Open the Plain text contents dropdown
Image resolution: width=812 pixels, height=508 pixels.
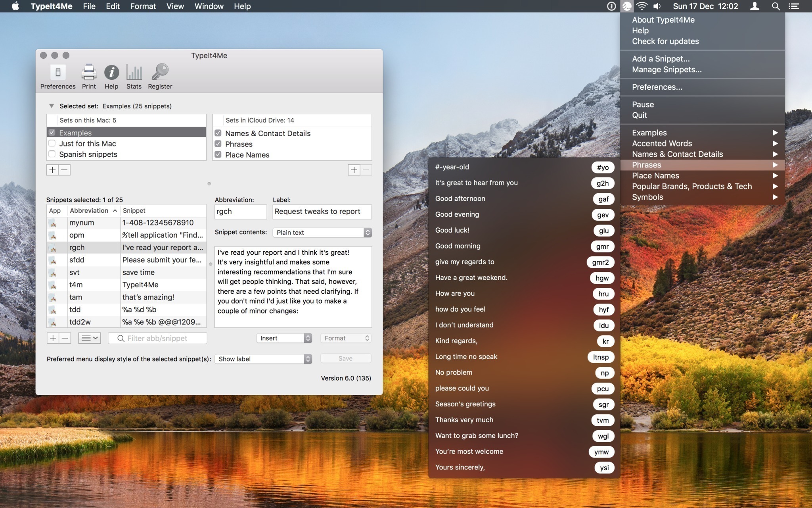(x=322, y=233)
